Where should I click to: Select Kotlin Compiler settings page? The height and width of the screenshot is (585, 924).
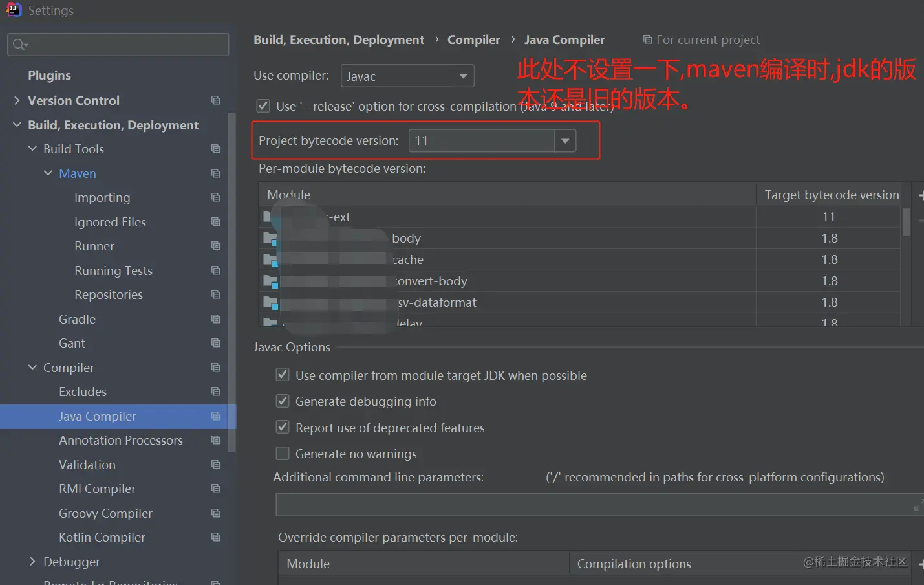point(102,538)
